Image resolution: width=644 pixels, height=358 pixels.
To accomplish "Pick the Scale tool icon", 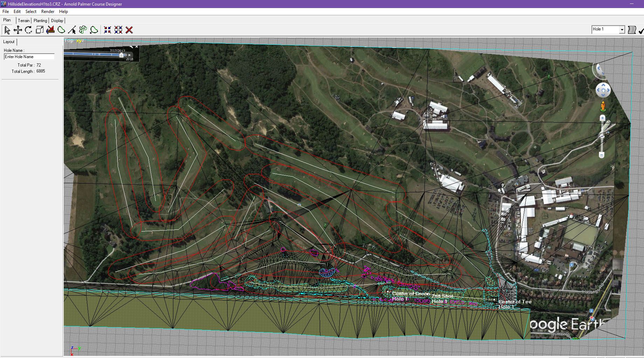I will (40, 30).
